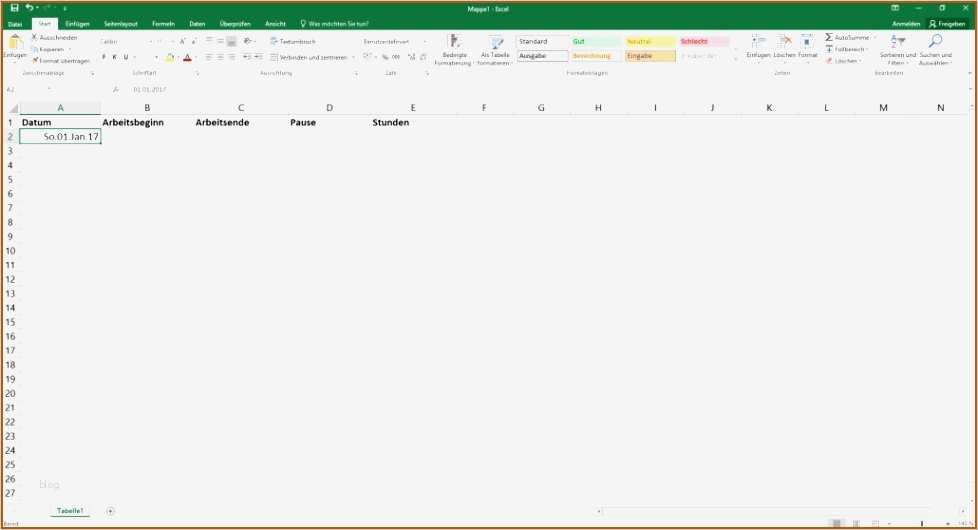Viewport: 978px width, 530px height.
Task: Switch to the Seitenlayout ribbon tab
Action: [120, 24]
